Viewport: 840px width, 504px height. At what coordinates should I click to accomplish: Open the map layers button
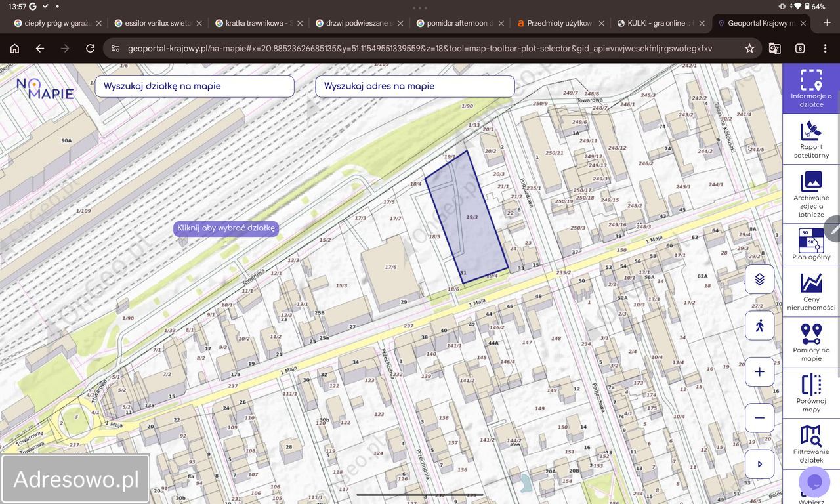759,280
